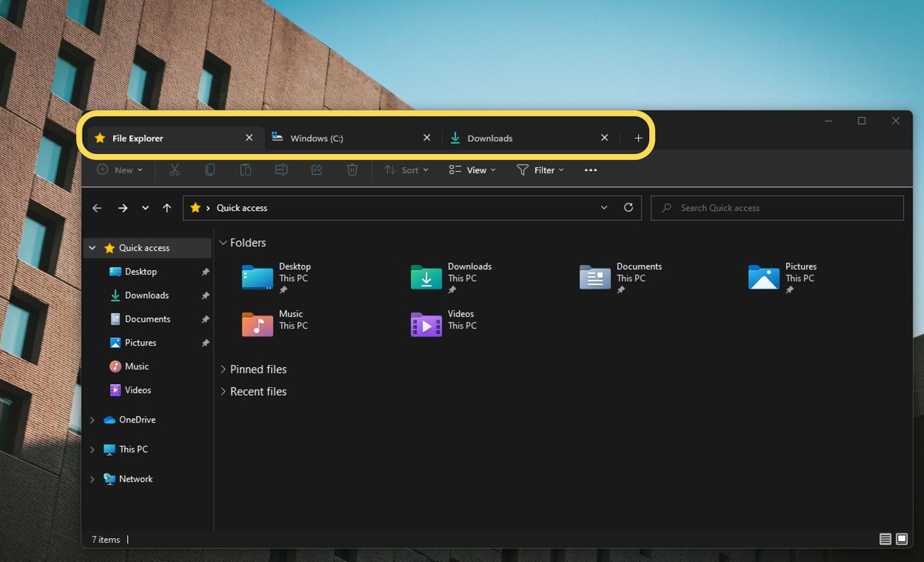The height and width of the screenshot is (562, 924).
Task: Click the Share icon in toolbar
Action: tap(316, 170)
